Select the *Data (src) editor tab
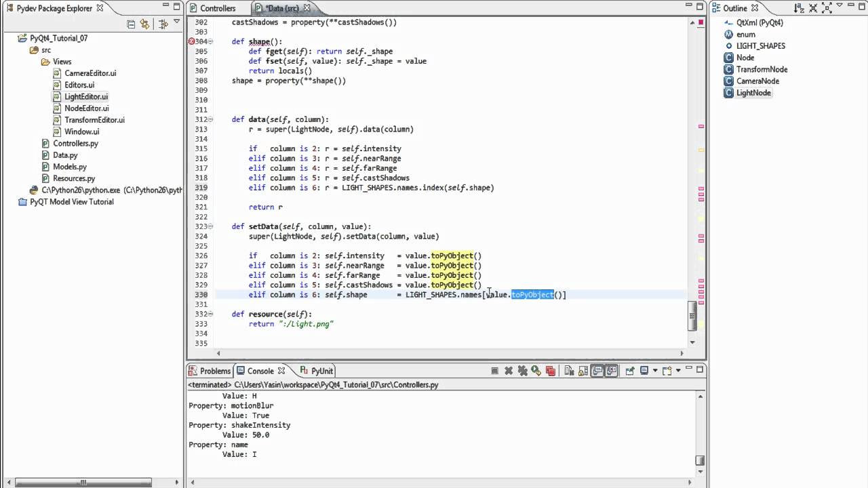868x488 pixels. (281, 8)
